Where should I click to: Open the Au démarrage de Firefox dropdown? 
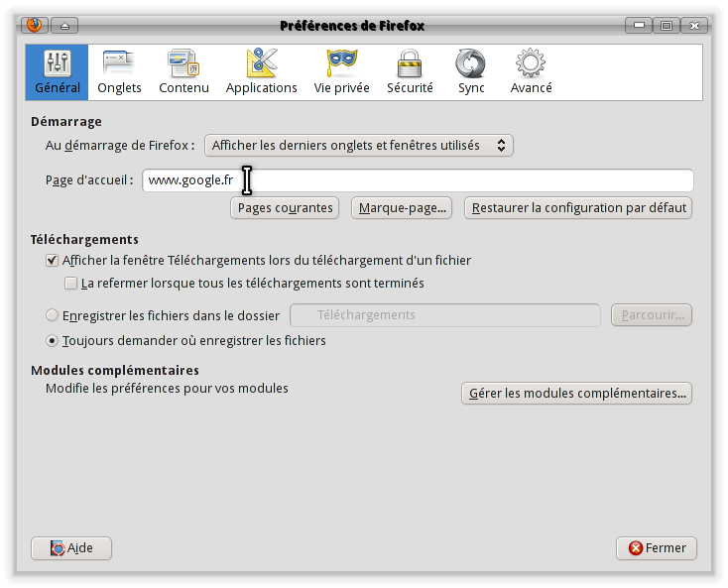coord(358,146)
